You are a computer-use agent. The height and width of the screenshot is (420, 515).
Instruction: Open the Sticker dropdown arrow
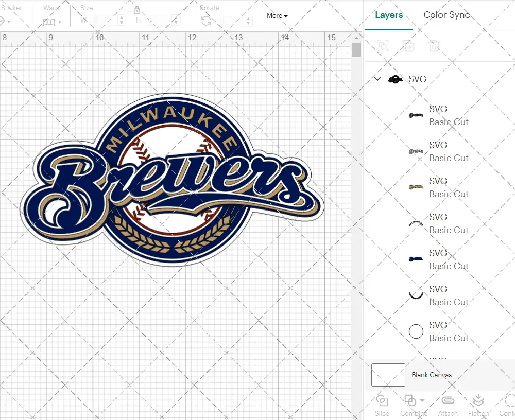(9, 22)
